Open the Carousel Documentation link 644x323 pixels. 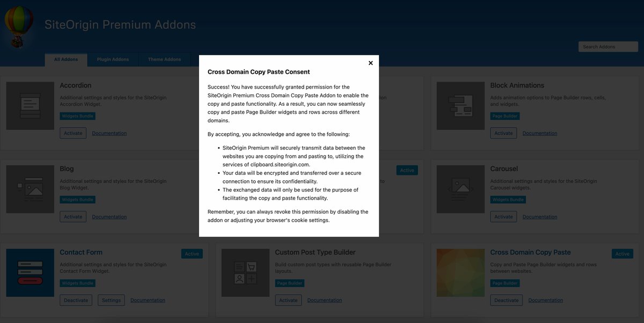point(540,217)
